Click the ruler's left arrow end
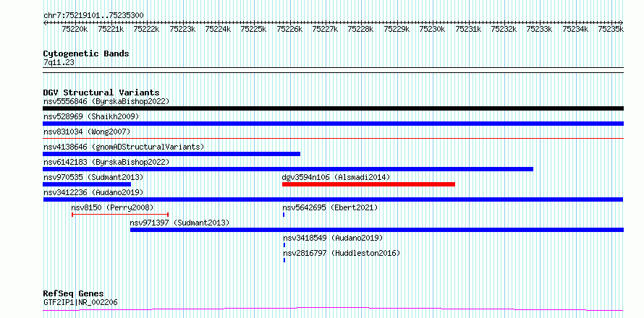Screen dimensions: 644x318 pyautogui.click(x=45, y=22)
